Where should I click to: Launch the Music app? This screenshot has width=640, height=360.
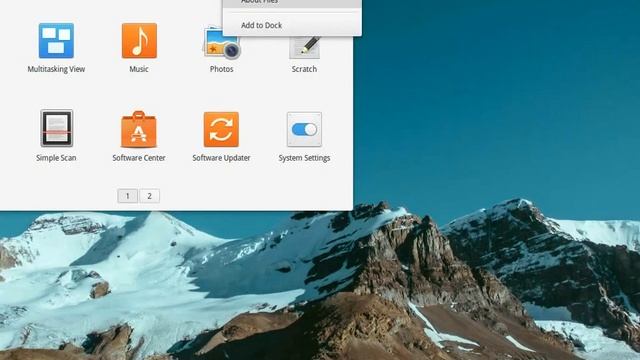point(139,40)
